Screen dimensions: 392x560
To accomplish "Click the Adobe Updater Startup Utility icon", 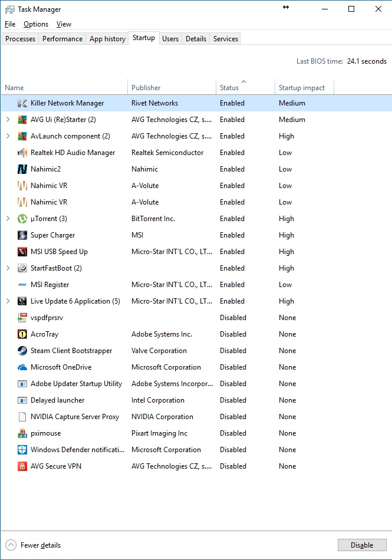I will 22,384.
